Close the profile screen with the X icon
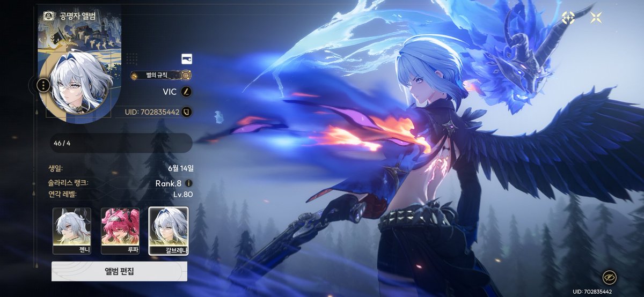The image size is (644, 297). [x=596, y=18]
